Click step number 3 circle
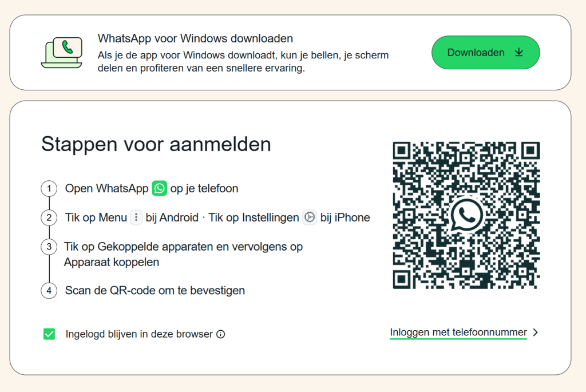This screenshot has width=586, height=392. tap(49, 247)
